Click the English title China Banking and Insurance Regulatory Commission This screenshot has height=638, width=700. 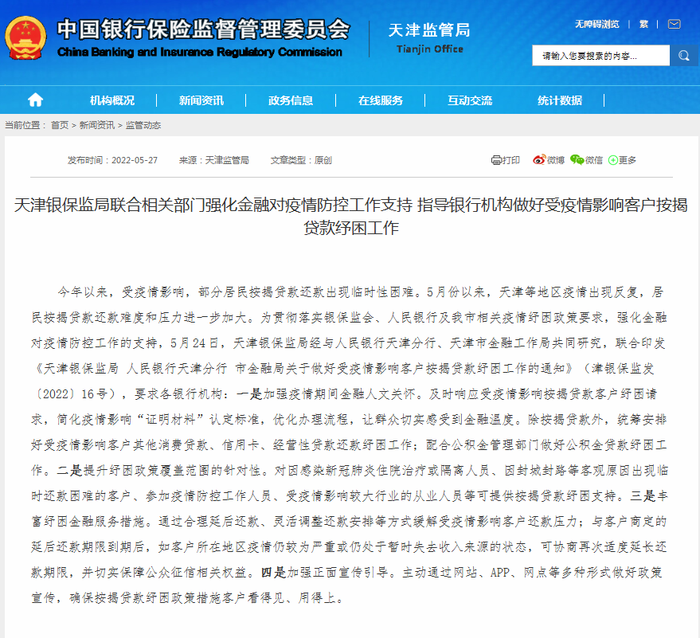pyautogui.click(x=200, y=52)
